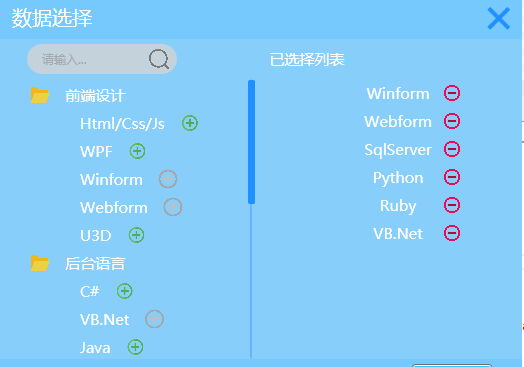Viewport: 524px width, 367px height.
Task: Click the greyed plus next to Webform
Action: coord(173,207)
